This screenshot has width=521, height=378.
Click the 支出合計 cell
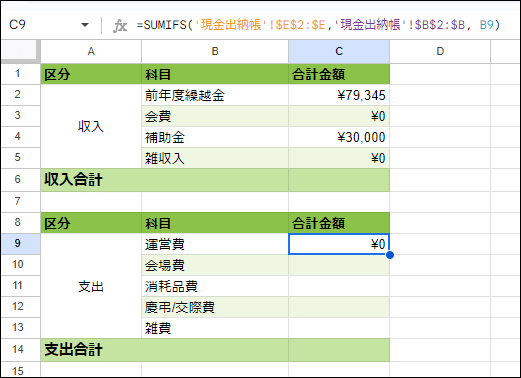coord(165,350)
